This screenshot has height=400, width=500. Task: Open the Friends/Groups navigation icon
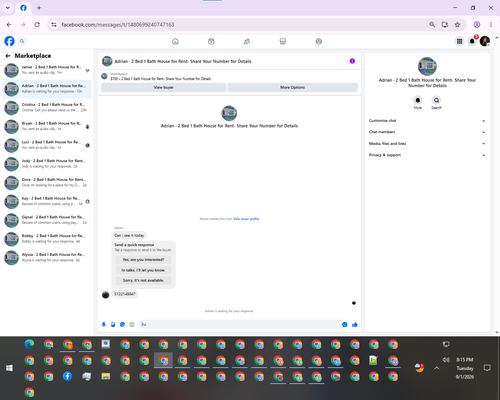tap(247, 41)
